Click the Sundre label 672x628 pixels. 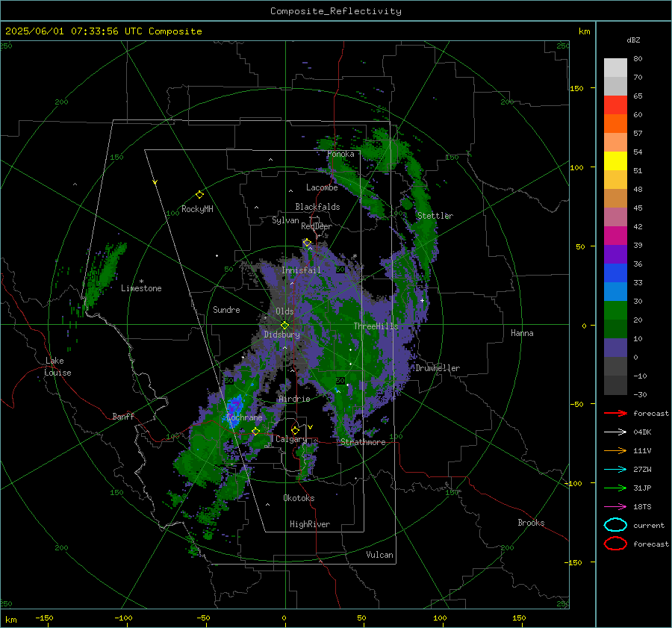(x=226, y=310)
